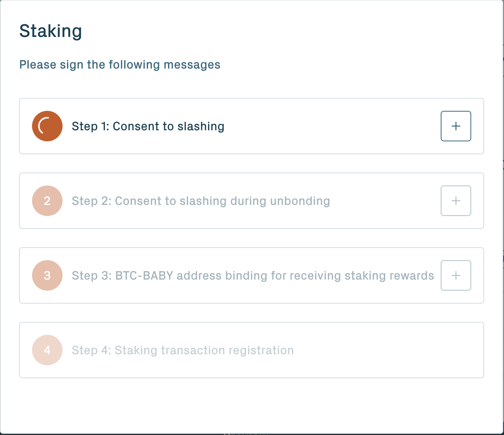This screenshot has width=504, height=435.
Task: Select the Step 2 unbonding consent row
Action: [251, 201]
